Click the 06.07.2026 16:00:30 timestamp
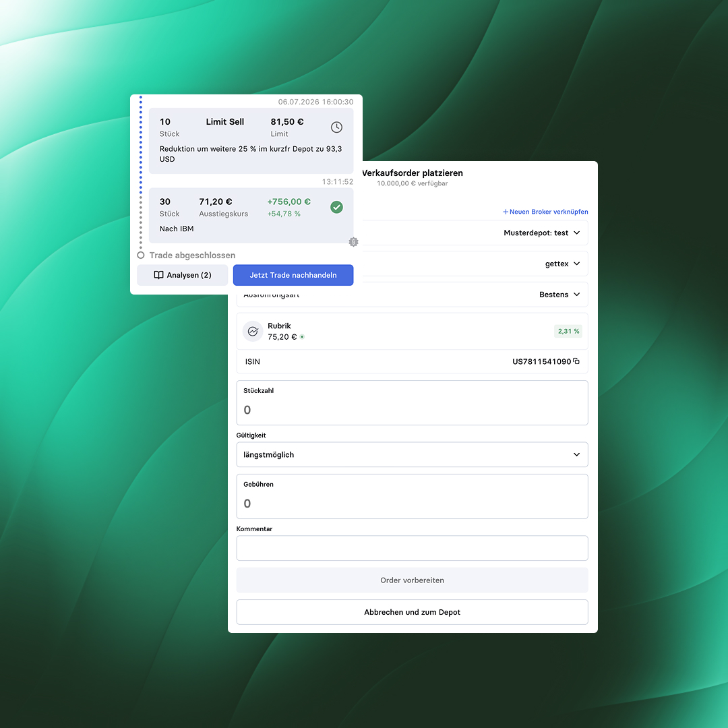This screenshot has height=728, width=728. (x=315, y=102)
